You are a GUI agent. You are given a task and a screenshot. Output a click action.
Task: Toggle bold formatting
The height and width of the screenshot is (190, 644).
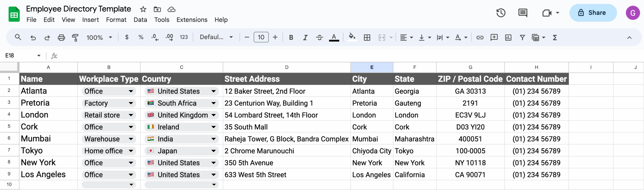pyautogui.click(x=291, y=37)
